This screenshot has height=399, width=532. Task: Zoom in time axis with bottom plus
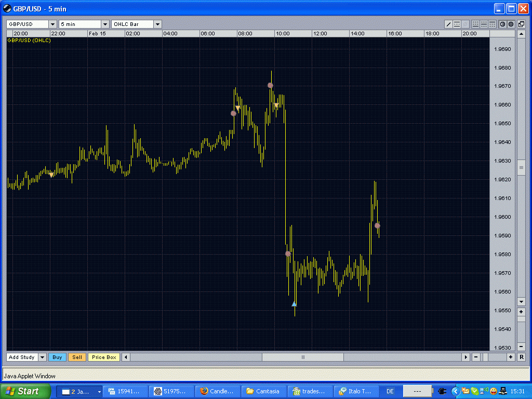[x=511, y=357]
